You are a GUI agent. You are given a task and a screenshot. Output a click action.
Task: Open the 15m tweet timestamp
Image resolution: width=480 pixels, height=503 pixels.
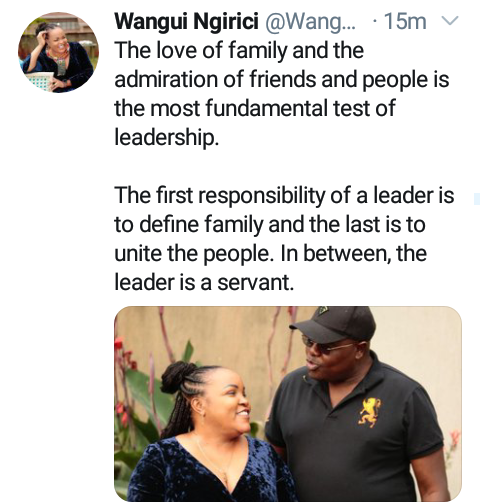[x=405, y=22]
